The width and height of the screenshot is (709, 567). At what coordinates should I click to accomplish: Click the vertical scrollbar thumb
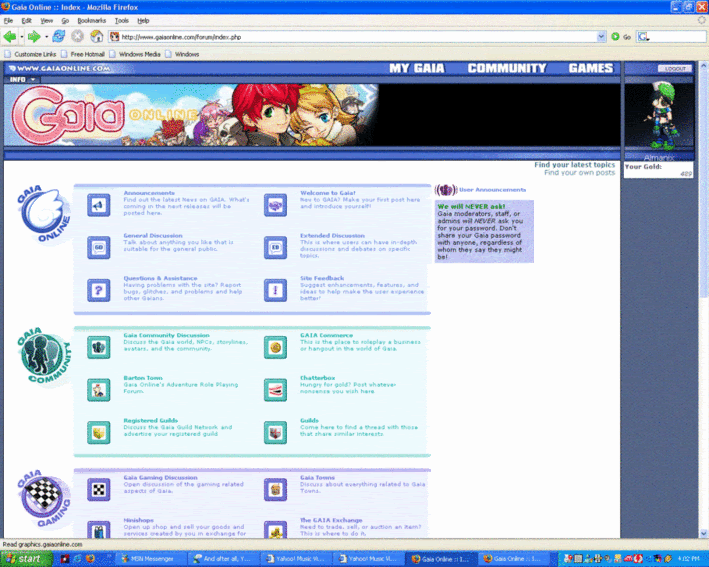(x=704, y=183)
